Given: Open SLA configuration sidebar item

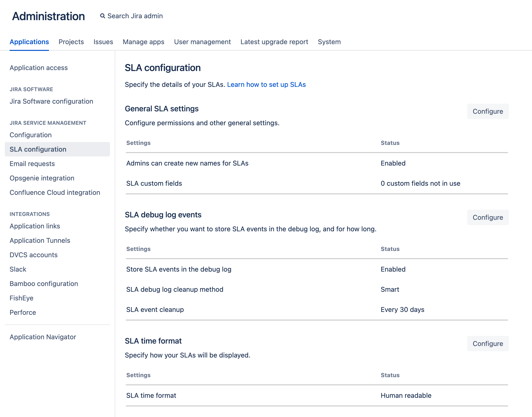Looking at the screenshot, I should [x=38, y=149].
